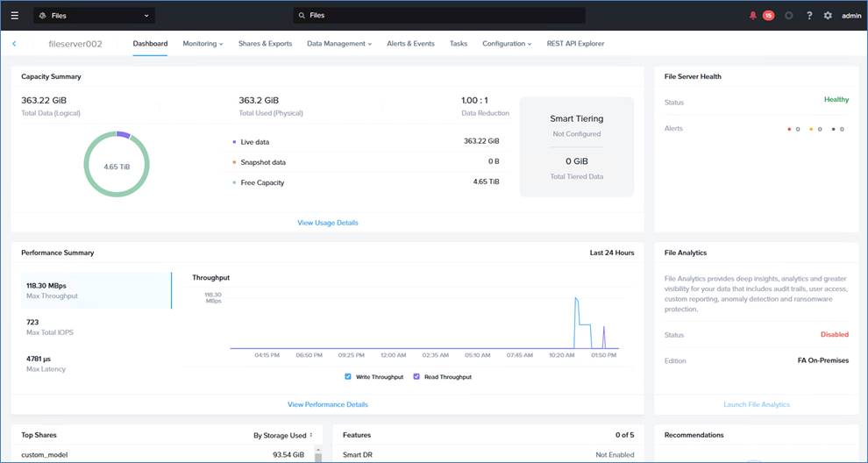Open the REST API Explorer tab
Image resolution: width=868 pixels, height=463 pixels.
pyautogui.click(x=576, y=43)
